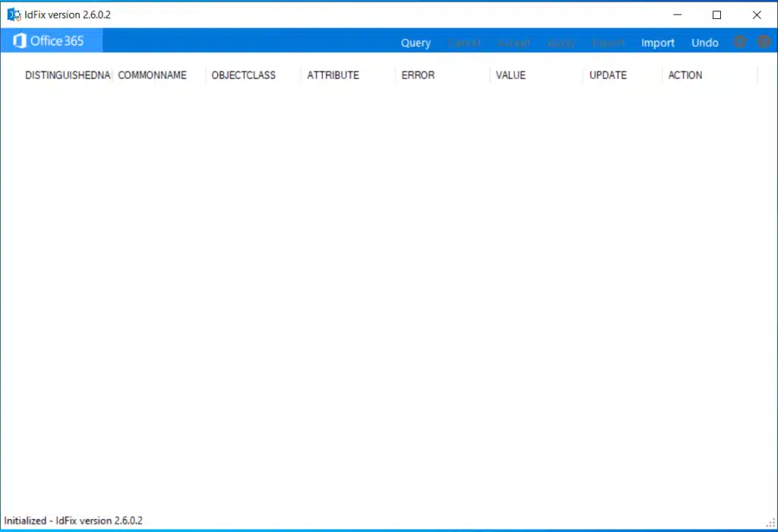Open the settings gear icon

[x=740, y=42]
